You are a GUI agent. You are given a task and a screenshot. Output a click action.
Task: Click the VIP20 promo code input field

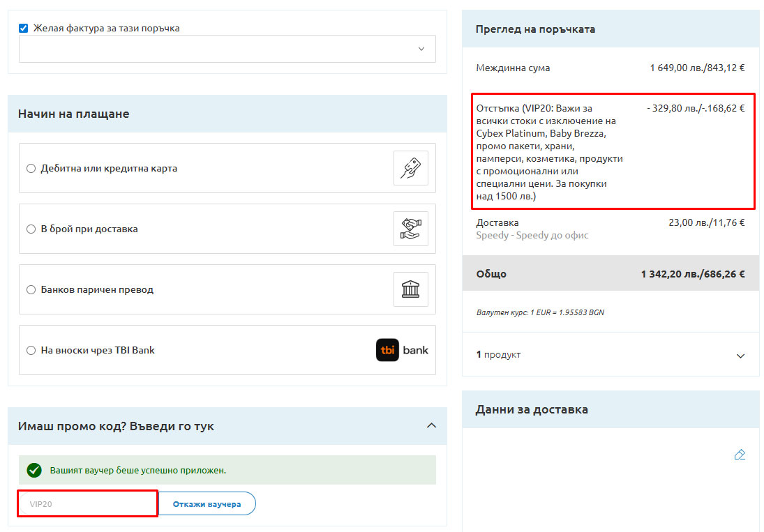88,503
